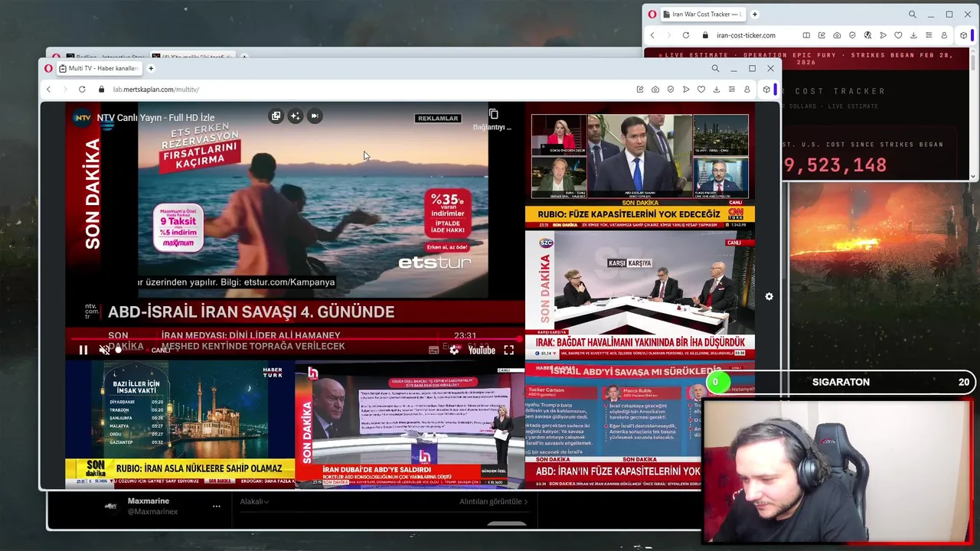The width and height of the screenshot is (980, 551).
Task: Open Opera menu in Iran tracker window
Action: click(652, 14)
